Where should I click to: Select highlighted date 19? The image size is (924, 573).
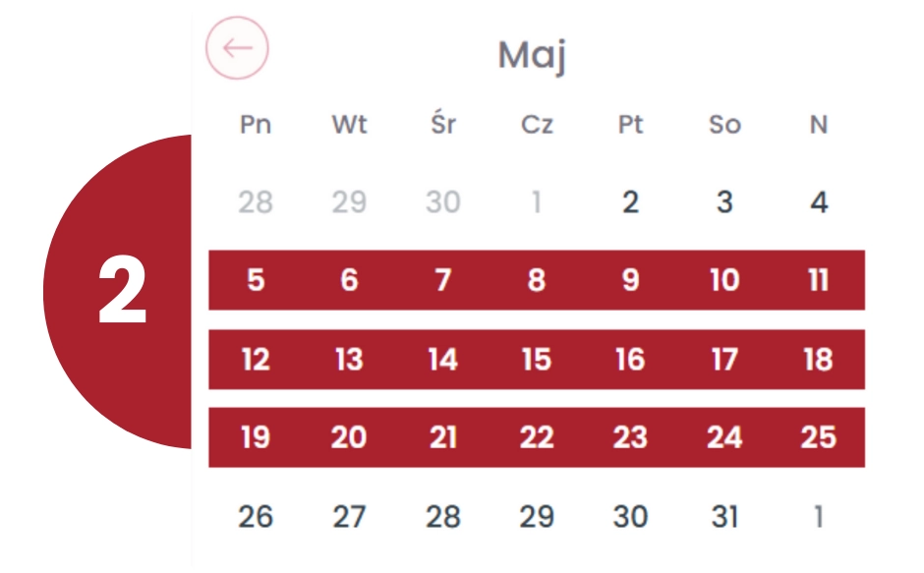pyautogui.click(x=256, y=437)
